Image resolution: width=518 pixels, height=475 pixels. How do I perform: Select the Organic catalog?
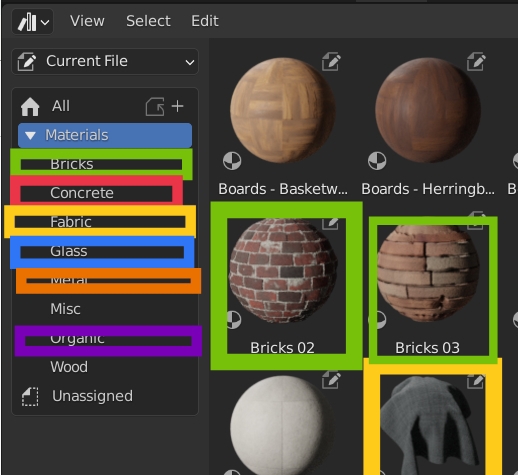[105, 338]
